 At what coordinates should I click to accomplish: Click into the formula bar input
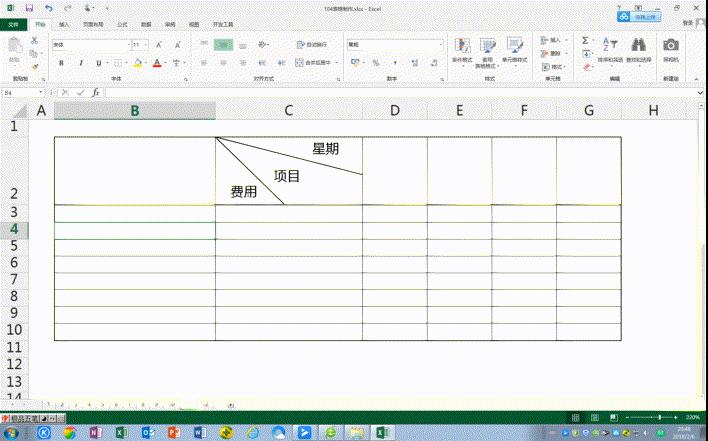click(401, 93)
